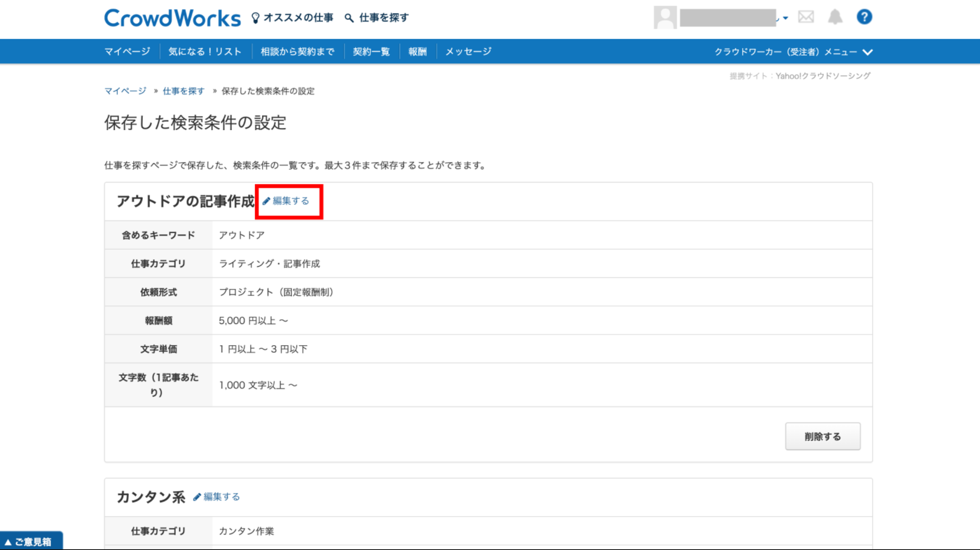Image resolution: width=980 pixels, height=550 pixels.
Task: Click マイページ breadcrumb link
Action: pyautogui.click(x=125, y=91)
